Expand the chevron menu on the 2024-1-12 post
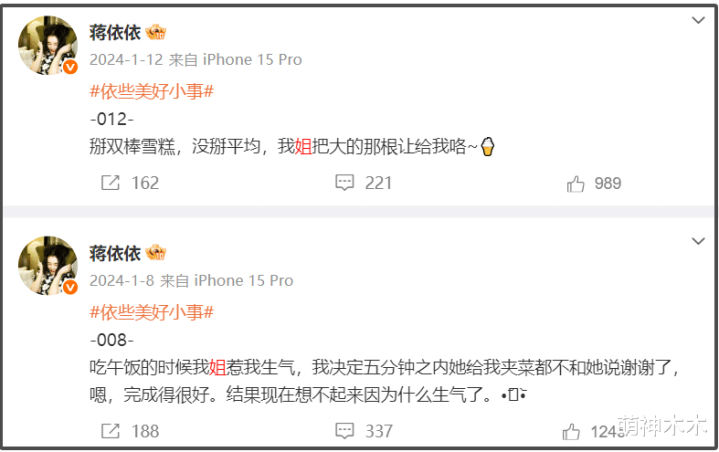This screenshot has width=719, height=452. pyautogui.click(x=698, y=20)
